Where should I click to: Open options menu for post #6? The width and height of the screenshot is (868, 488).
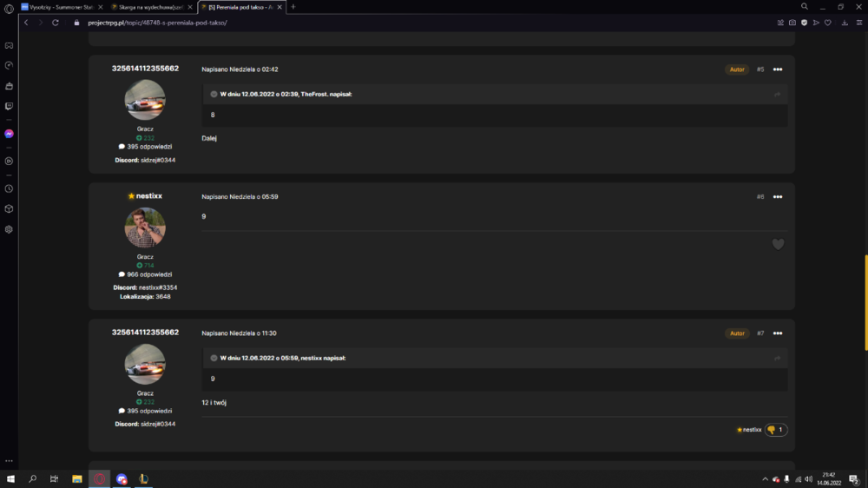778,196
